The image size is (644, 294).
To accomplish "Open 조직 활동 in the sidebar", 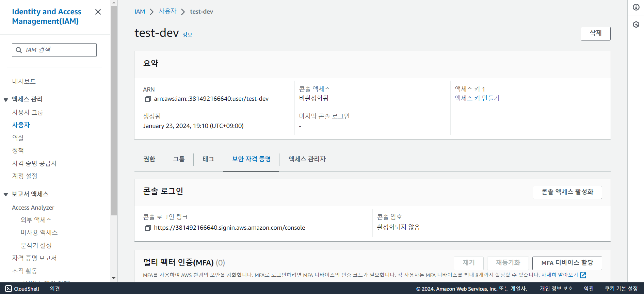I will (x=25, y=271).
